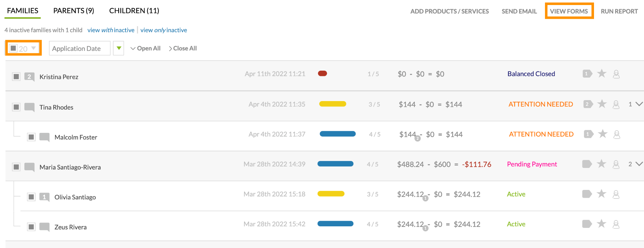Click the $488.24 charge amount
This screenshot has height=248, width=644.
tap(410, 164)
